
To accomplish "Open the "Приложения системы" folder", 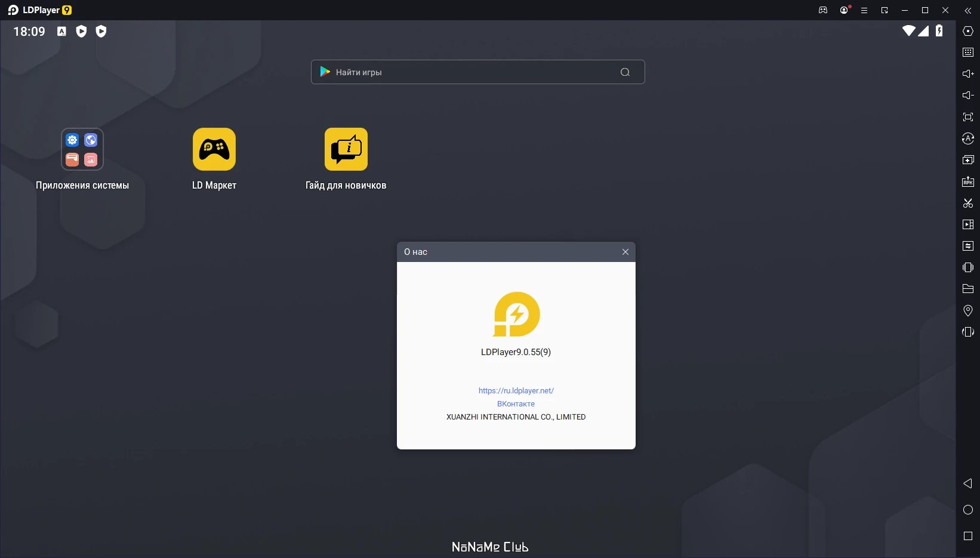I will (82, 149).
